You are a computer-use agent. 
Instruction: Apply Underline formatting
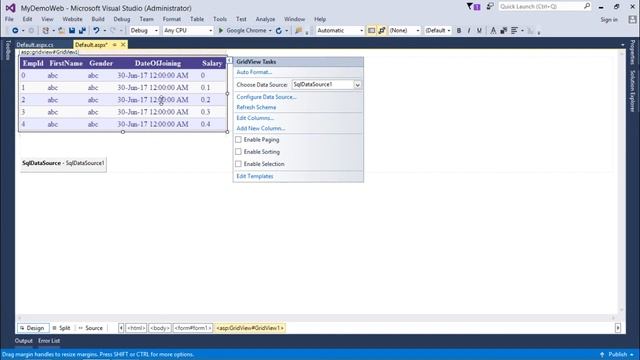(479, 31)
